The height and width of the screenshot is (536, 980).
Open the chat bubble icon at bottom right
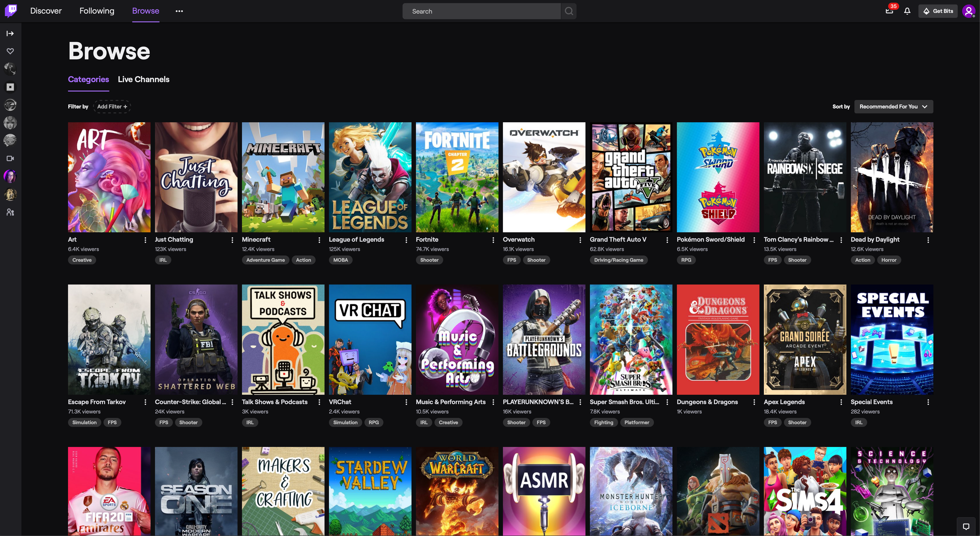966,526
